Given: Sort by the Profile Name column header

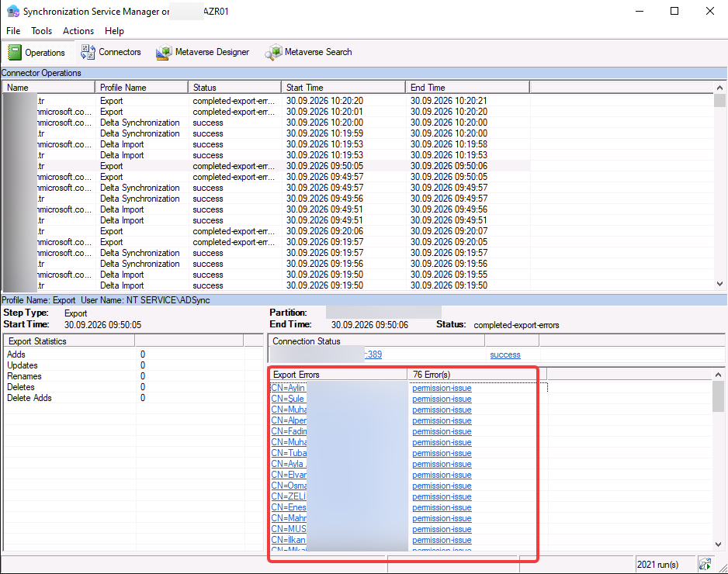Looking at the screenshot, I should tap(141, 87).
